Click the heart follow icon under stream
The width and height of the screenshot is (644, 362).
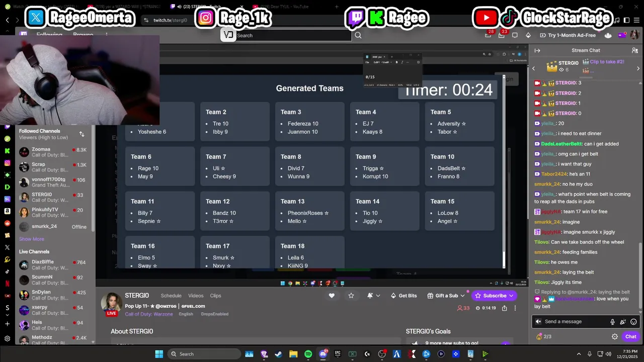point(332,296)
